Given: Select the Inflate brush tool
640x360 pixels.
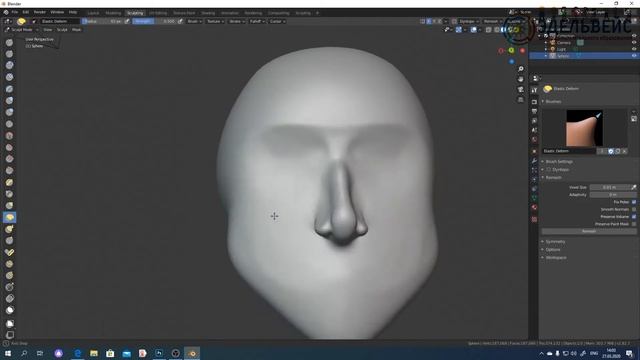Looking at the screenshot, I should click(9, 100).
